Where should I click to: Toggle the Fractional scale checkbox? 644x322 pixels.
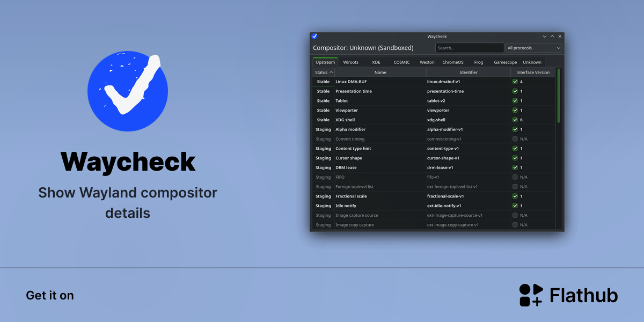coord(515,196)
